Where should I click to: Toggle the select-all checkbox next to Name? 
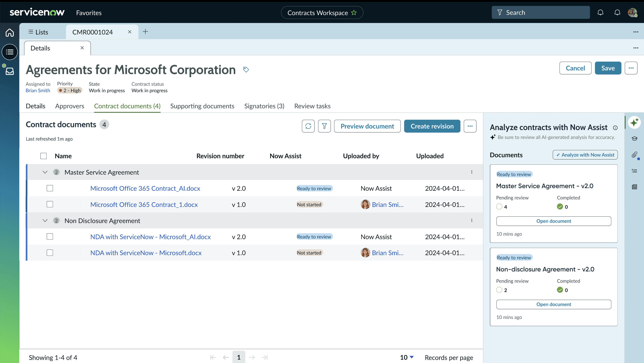(44, 156)
